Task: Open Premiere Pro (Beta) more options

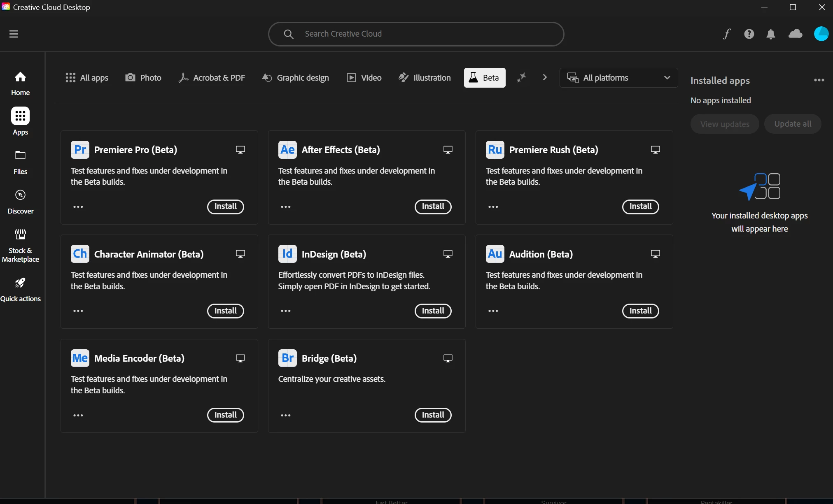Action: [78, 207]
